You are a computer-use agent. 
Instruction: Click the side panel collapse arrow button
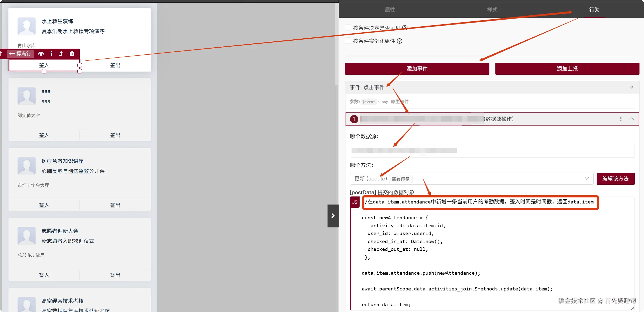tap(333, 216)
